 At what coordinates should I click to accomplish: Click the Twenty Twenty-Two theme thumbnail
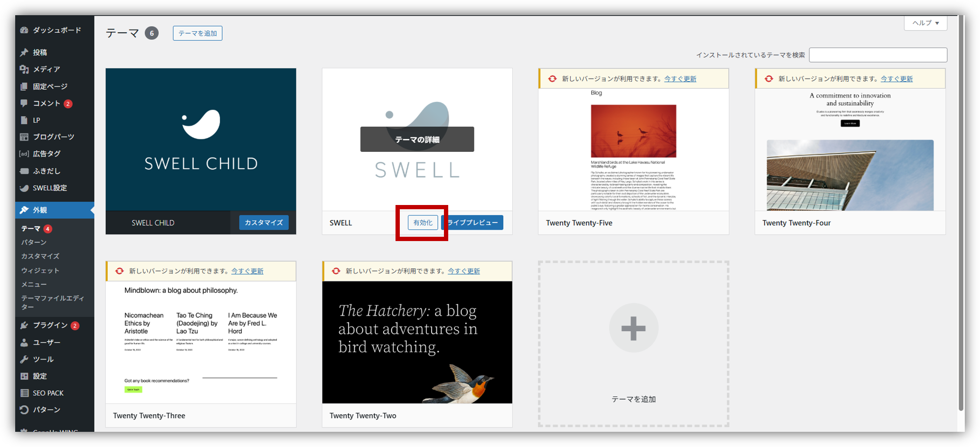click(417, 342)
